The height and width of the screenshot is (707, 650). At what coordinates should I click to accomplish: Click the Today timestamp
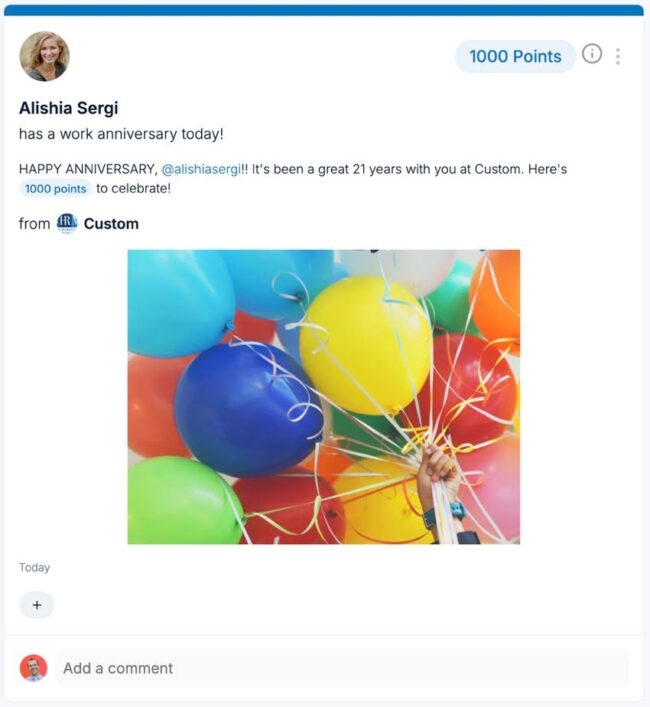[34, 568]
